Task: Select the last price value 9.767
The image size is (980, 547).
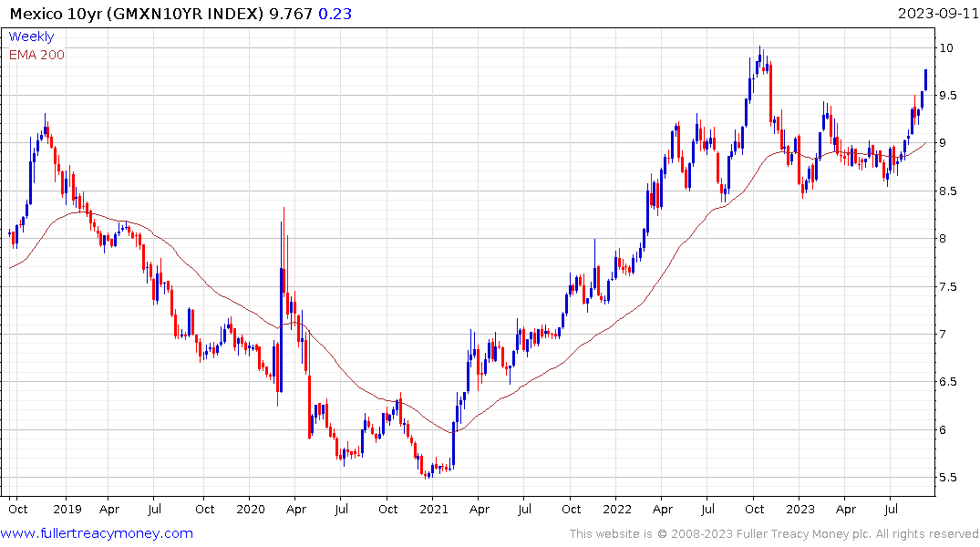Action: [291, 13]
